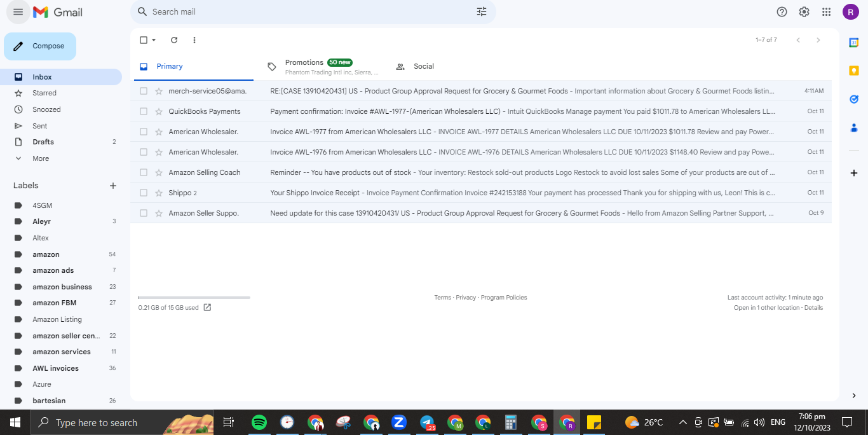Open Calculator from the taskbar
The height and width of the screenshot is (435, 868).
click(x=510, y=422)
